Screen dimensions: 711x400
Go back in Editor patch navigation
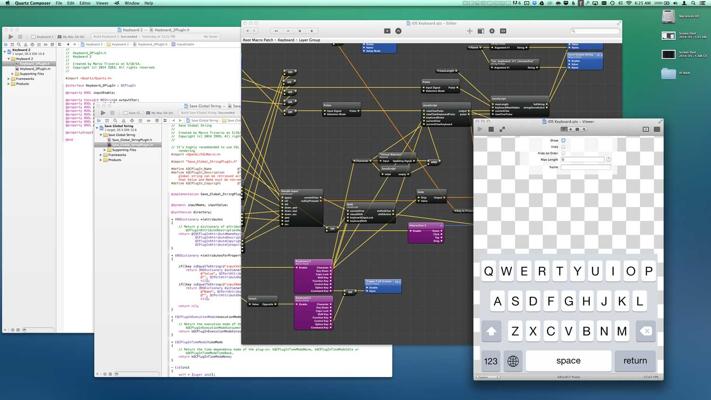click(248, 31)
